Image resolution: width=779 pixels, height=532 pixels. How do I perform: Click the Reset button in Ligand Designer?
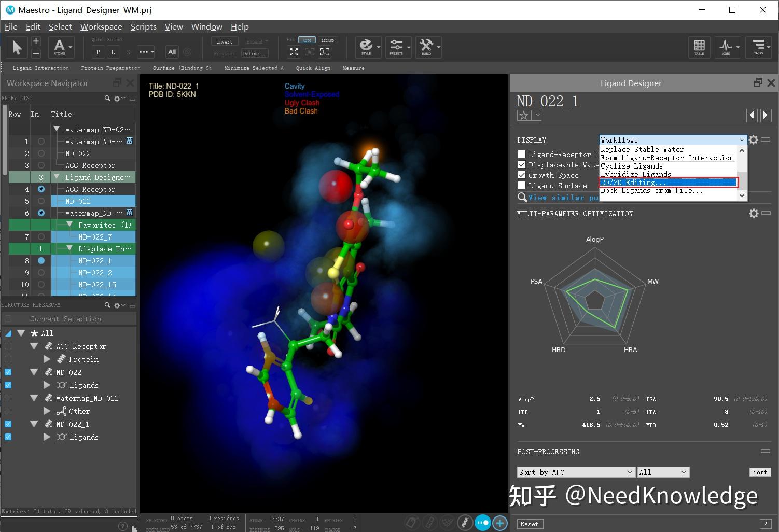coord(530,524)
